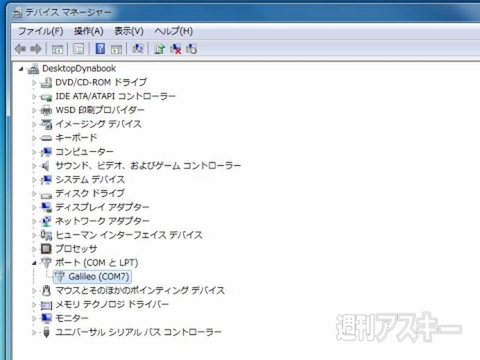Viewport: 480px width, 360px height.
Task: Open the 表示(V) menu
Action: (129, 31)
